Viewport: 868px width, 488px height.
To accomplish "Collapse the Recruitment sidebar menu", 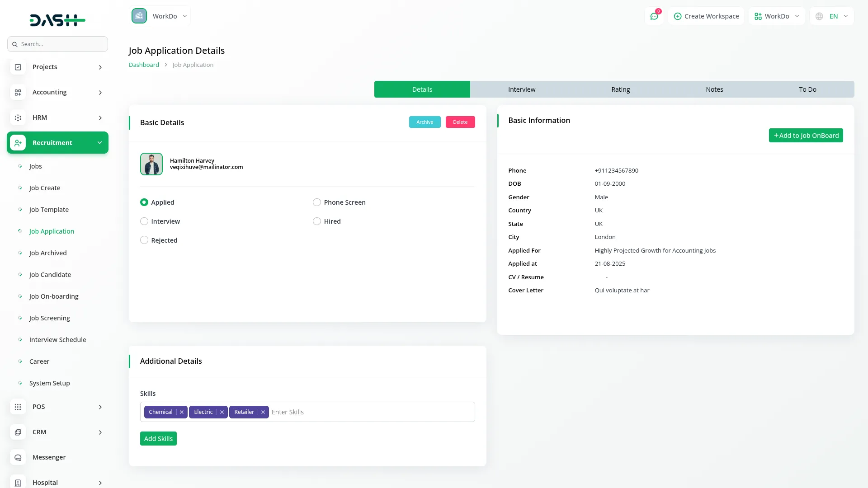I will tap(99, 143).
